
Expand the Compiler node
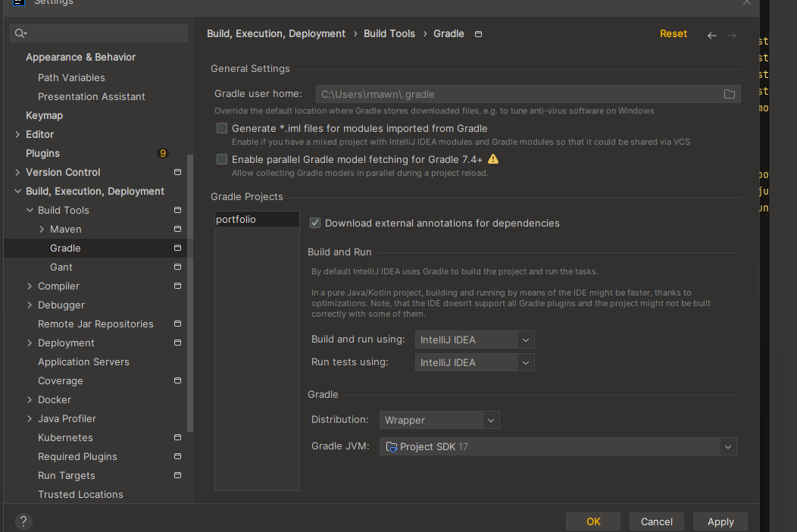point(30,286)
